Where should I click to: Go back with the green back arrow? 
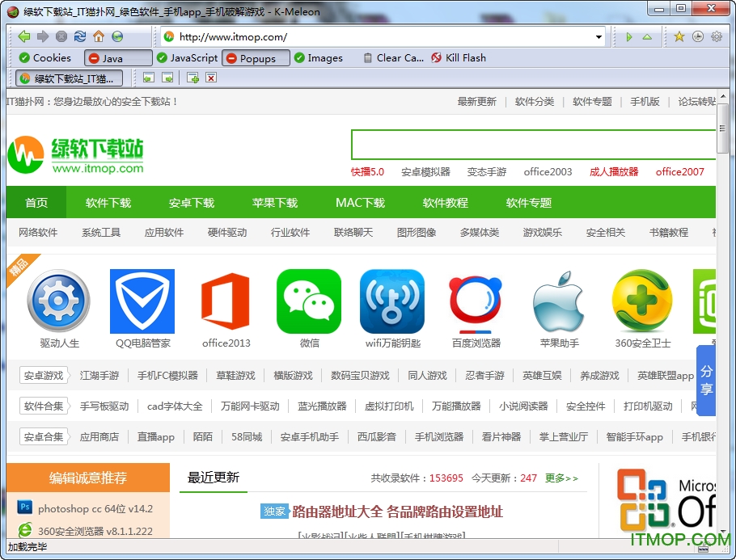24,36
